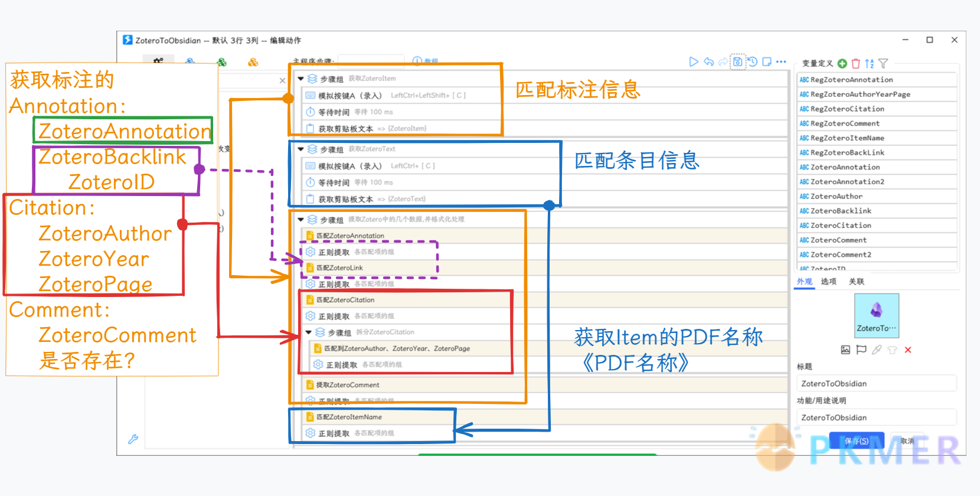980x496 pixels.
Task: Click the wrench icon at bottom left
Action: pyautogui.click(x=133, y=439)
